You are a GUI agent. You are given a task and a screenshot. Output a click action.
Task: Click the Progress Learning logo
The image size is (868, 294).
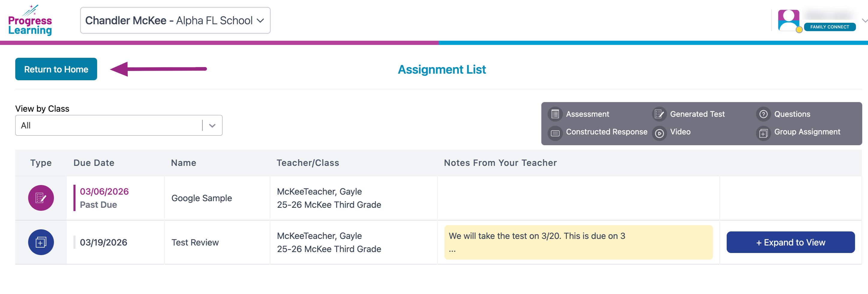click(30, 21)
